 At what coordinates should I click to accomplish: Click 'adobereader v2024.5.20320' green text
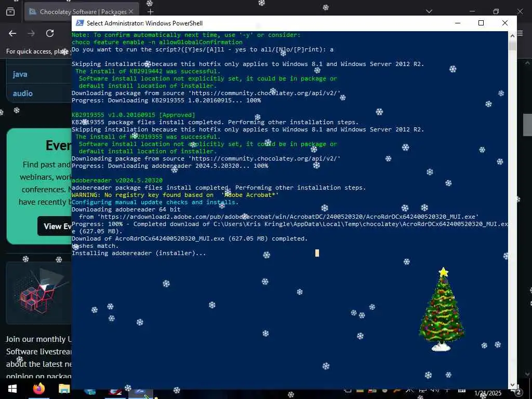117,180
